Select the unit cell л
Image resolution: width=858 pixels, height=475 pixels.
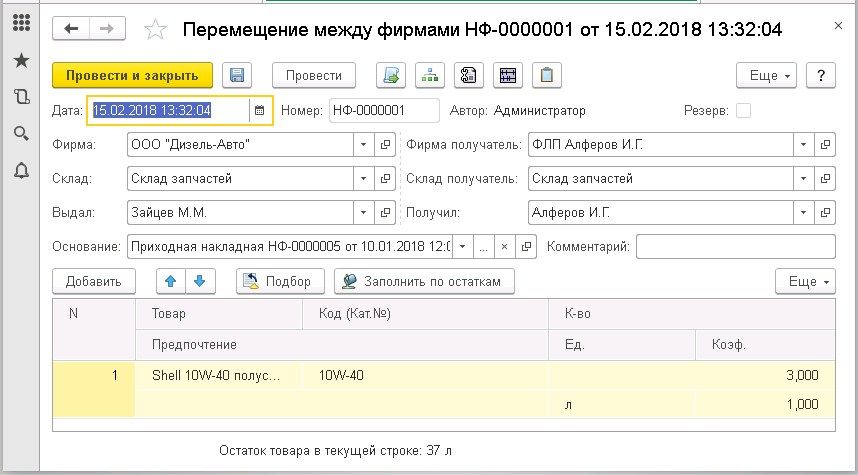622,404
